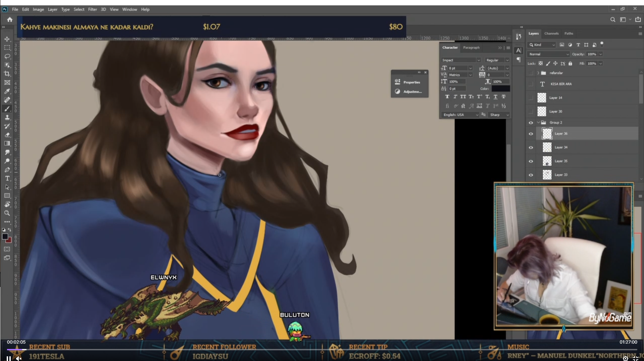This screenshot has height=361, width=644.
Task: Open the Sharp anti-aliasing dropdown
Action: 499,115
